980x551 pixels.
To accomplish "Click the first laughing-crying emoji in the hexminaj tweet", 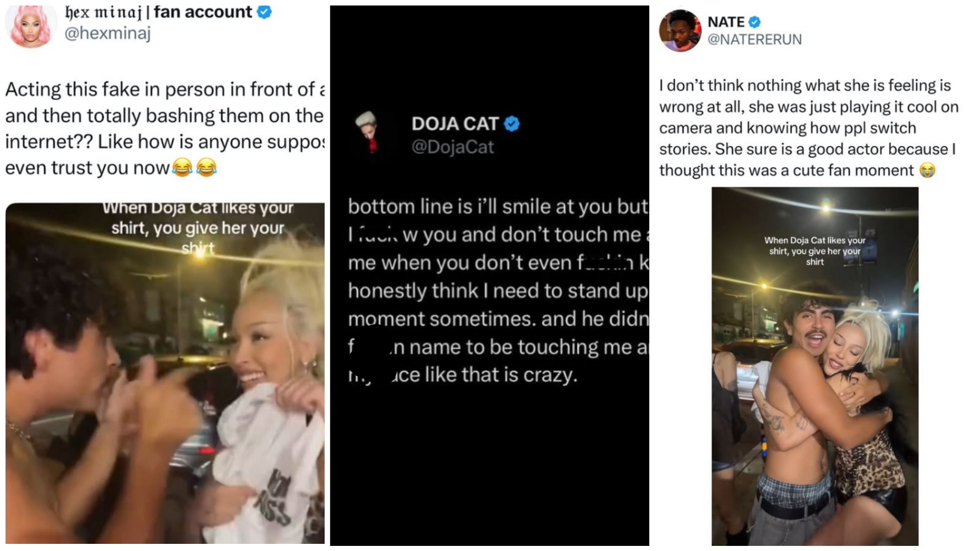I will (x=182, y=167).
